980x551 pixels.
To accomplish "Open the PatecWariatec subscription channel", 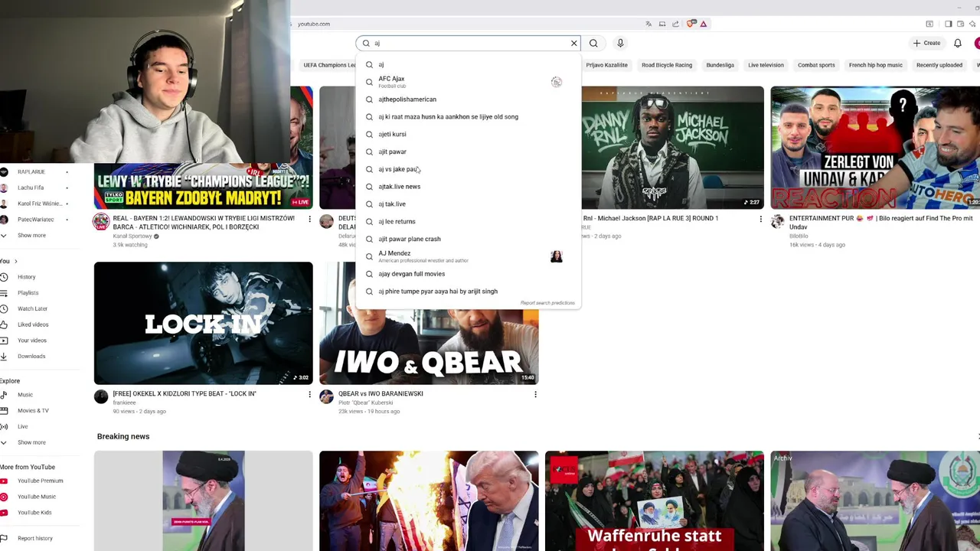I will click(35, 220).
